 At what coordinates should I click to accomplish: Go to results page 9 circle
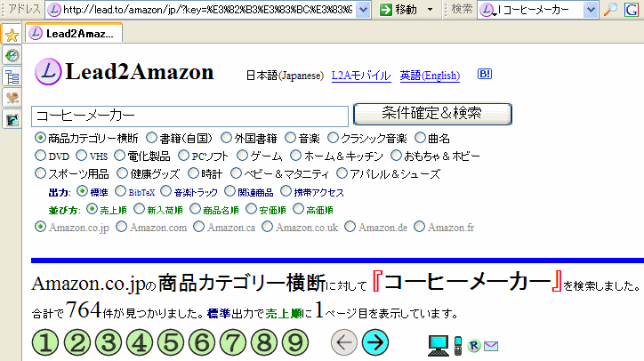295,342
